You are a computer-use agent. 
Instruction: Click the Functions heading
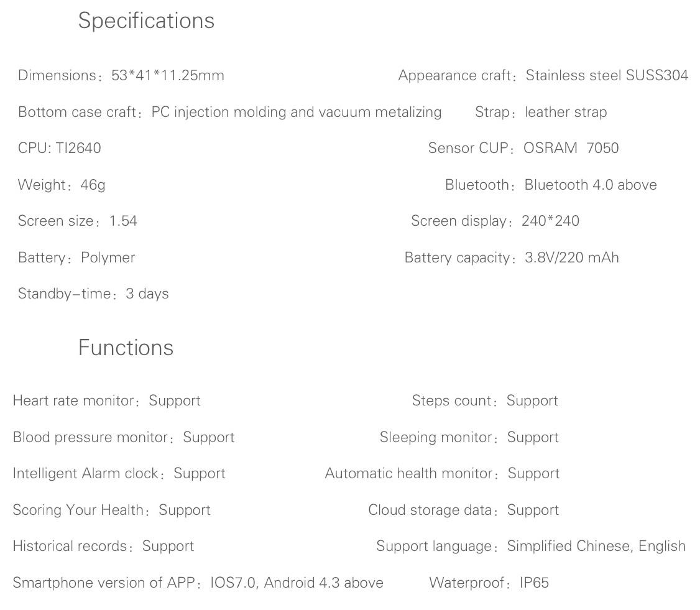point(126,348)
